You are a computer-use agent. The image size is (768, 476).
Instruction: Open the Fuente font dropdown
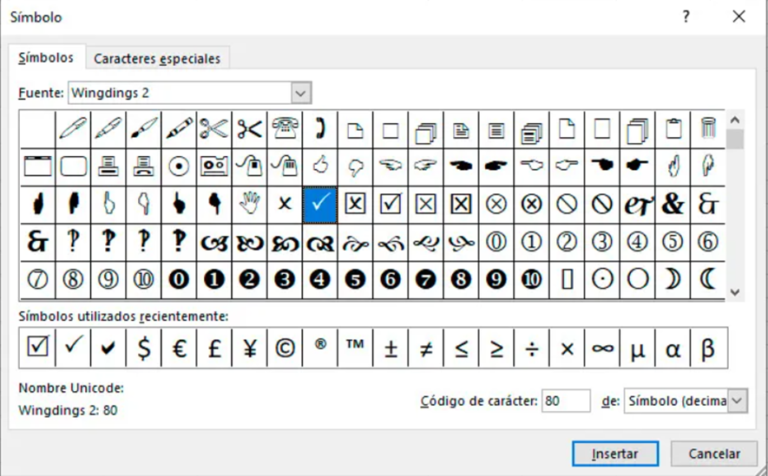[301, 92]
